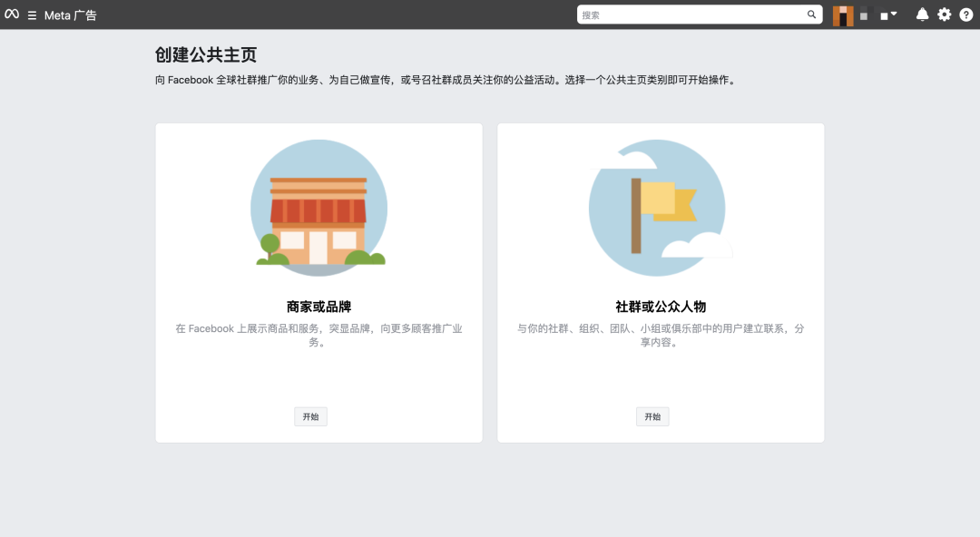Click the grayed account tile beside the avatar
This screenshot has height=537, width=980.
click(x=864, y=15)
